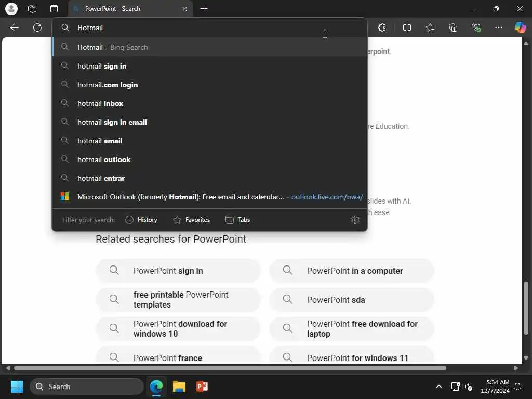Image resolution: width=532 pixels, height=399 pixels.
Task: Click the horizontal scrollbar thumb
Action: [x=230, y=368]
